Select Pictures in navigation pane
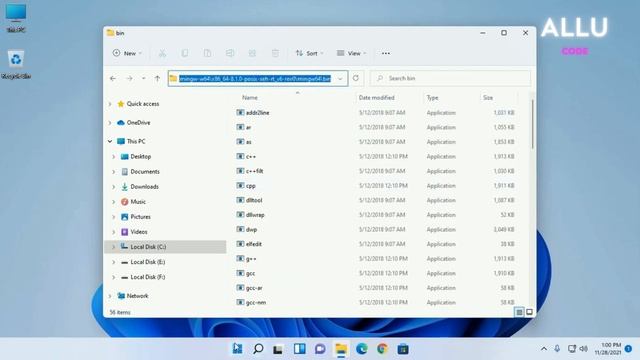640x360 pixels. 140,217
